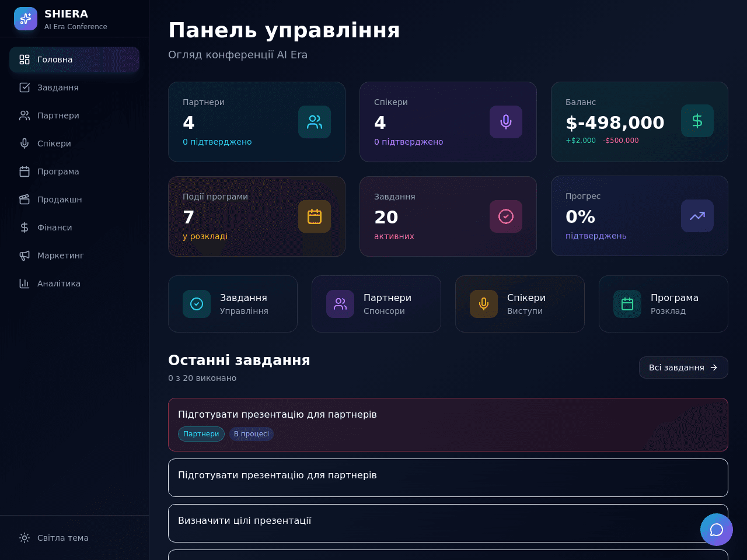This screenshot has height=560, width=747.
Task: Click the SHIERA brand name
Action: tap(67, 14)
